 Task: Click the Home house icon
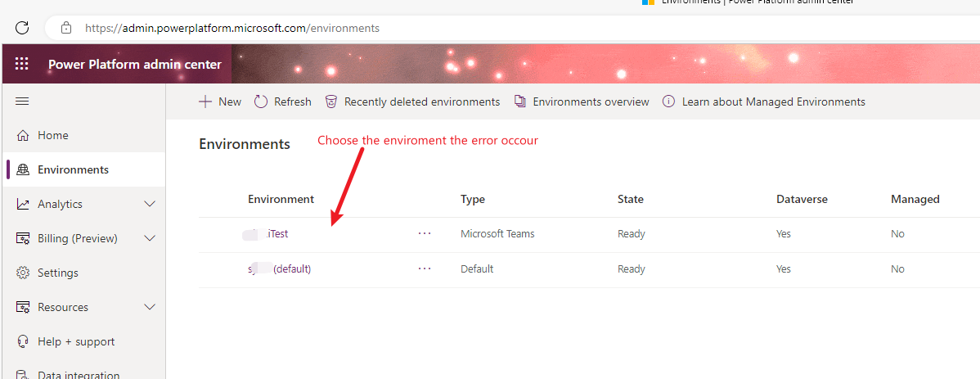point(23,135)
